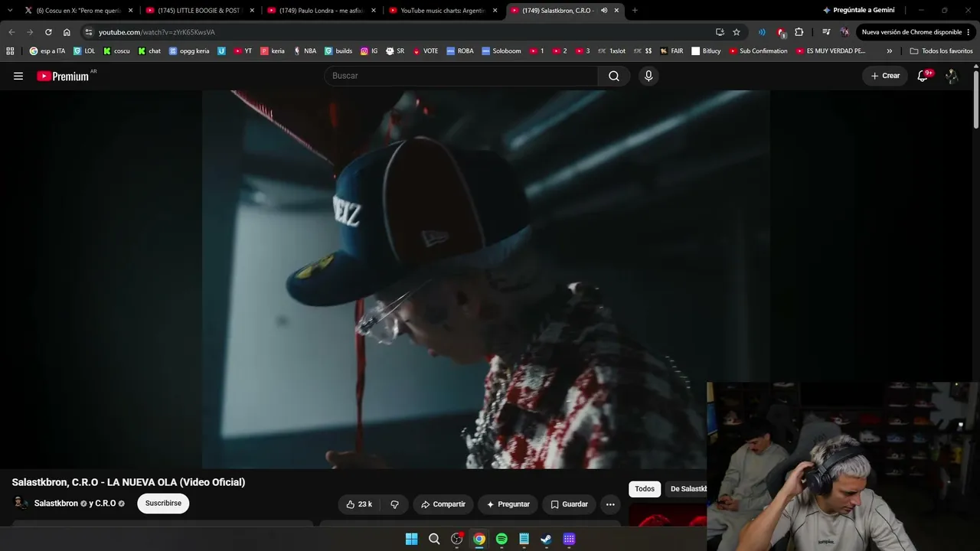This screenshot has width=980, height=551.
Task: Reload the page
Action: pos(48,32)
